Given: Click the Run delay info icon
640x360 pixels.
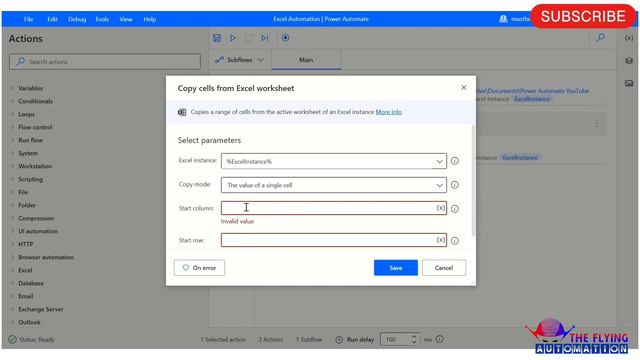Looking at the screenshot, I should click(440, 339).
